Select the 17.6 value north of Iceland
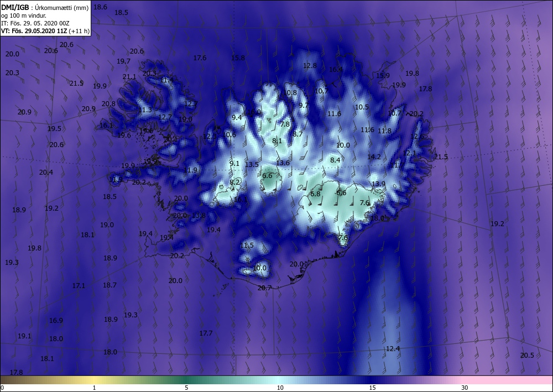This screenshot has width=553, height=392. click(200, 58)
